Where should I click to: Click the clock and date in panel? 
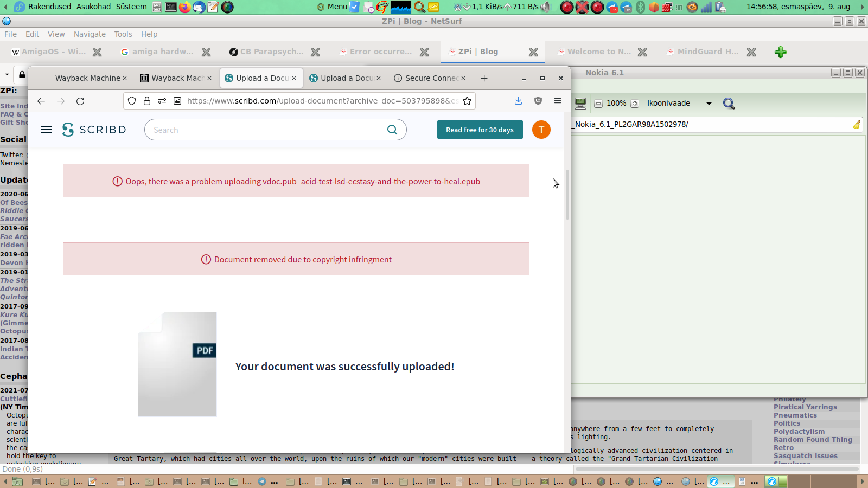[798, 7]
